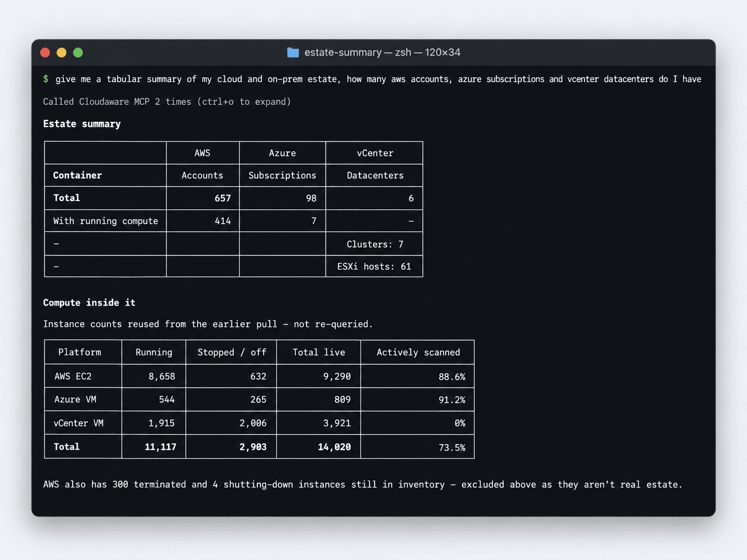Click the AWS EC2 total live '9,290'
The width and height of the screenshot is (747, 560).
click(337, 376)
